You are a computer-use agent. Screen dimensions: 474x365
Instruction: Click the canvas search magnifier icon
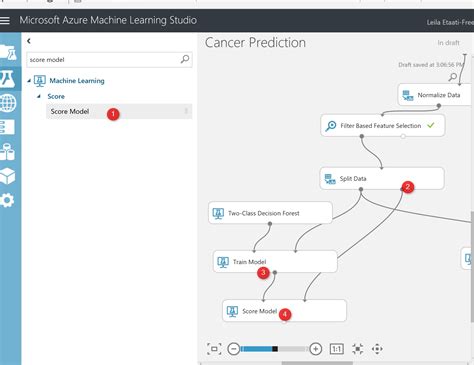pyautogui.click(x=452, y=77)
